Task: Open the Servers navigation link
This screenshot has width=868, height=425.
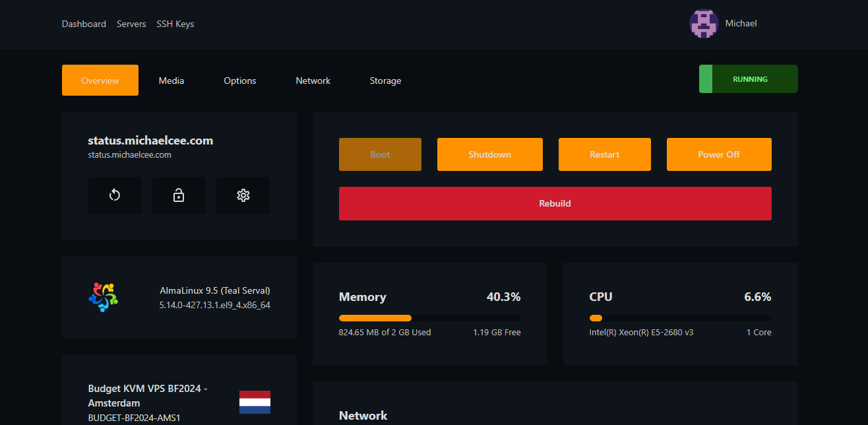Action: pos(131,24)
